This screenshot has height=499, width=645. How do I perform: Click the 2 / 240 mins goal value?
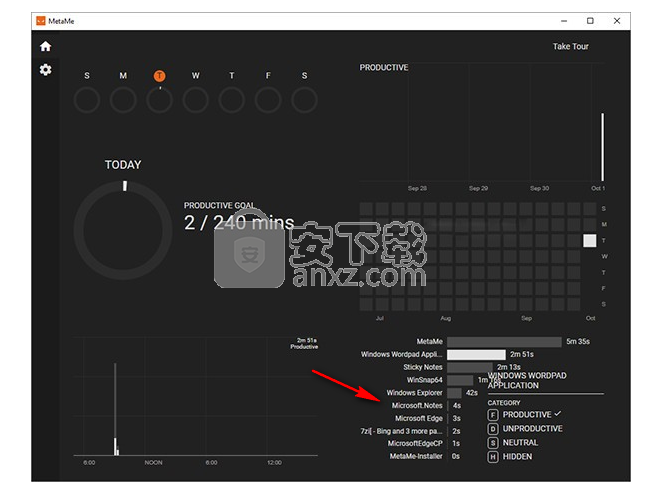pyautogui.click(x=239, y=223)
